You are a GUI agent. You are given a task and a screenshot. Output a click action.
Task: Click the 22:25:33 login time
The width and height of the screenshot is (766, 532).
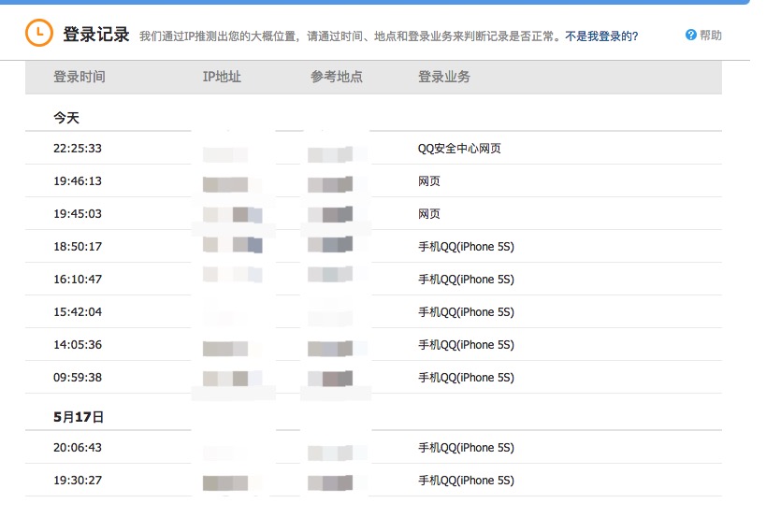tap(78, 149)
